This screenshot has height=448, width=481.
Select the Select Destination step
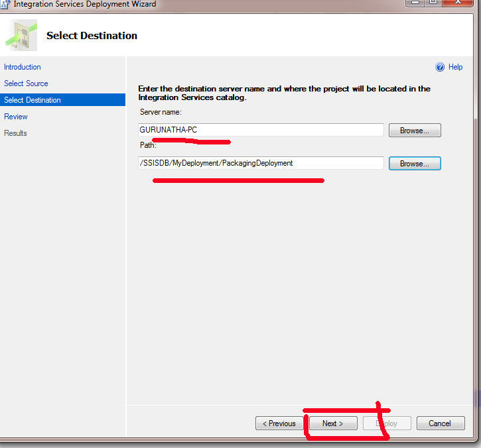click(x=62, y=100)
